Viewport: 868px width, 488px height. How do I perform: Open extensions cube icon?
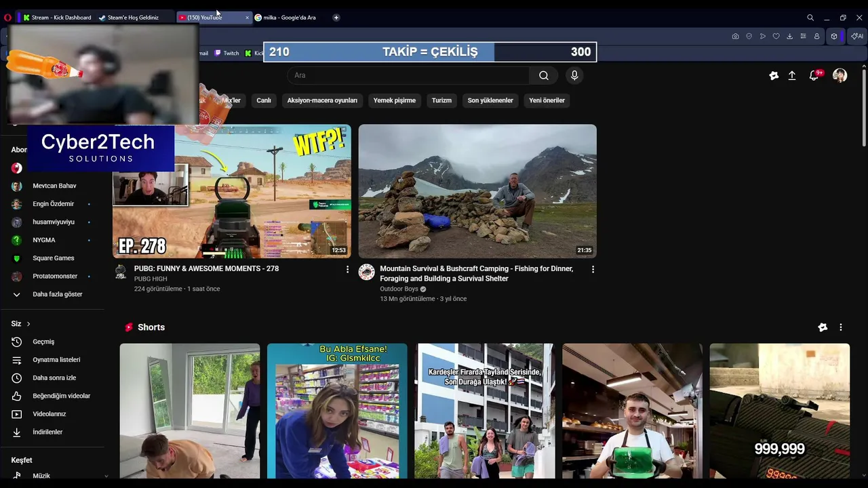point(834,36)
